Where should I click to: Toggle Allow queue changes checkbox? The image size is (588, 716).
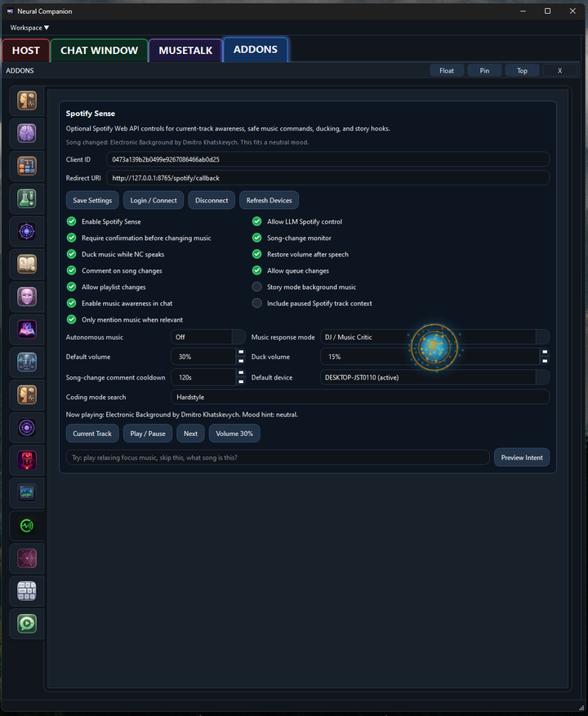coord(256,271)
